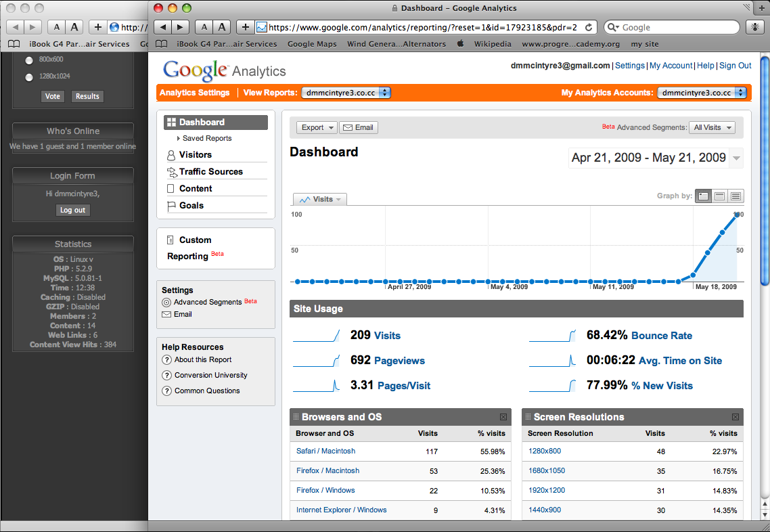Viewport: 770px width, 532px height.
Task: Open the Visits graph metric dropdown
Action: (319, 199)
